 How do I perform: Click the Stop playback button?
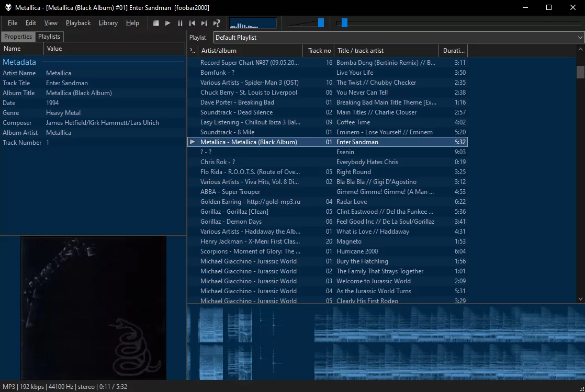[156, 23]
